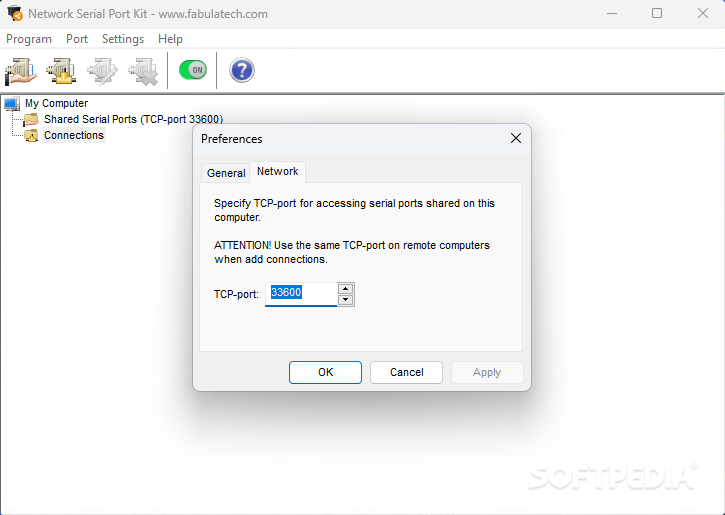
Task: Close the Network Serial Port Kit window
Action: [x=702, y=13]
